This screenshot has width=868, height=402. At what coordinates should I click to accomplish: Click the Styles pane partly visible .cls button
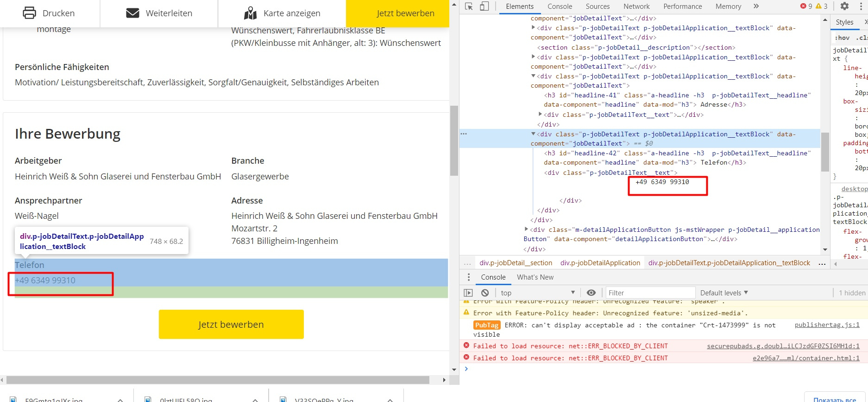862,38
